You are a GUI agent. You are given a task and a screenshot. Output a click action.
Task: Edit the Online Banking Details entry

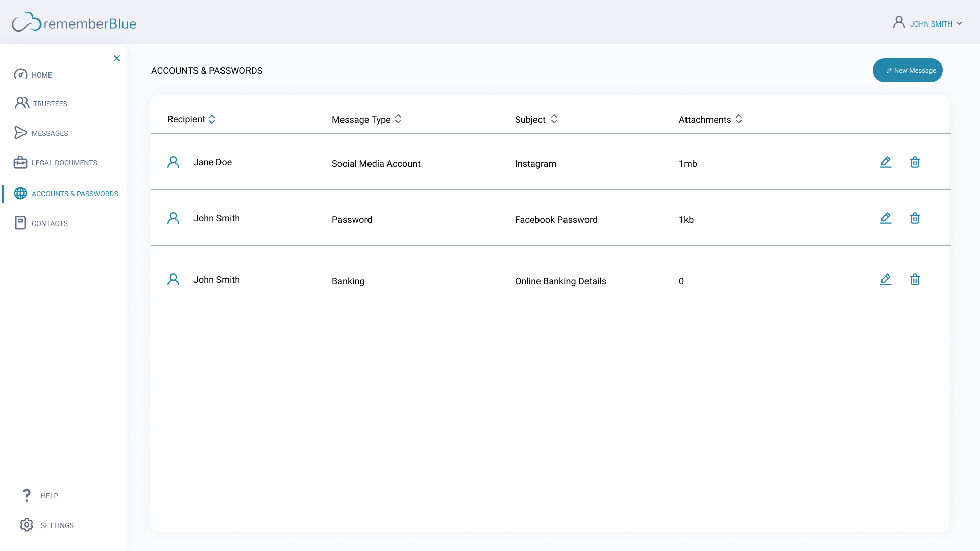coord(886,280)
